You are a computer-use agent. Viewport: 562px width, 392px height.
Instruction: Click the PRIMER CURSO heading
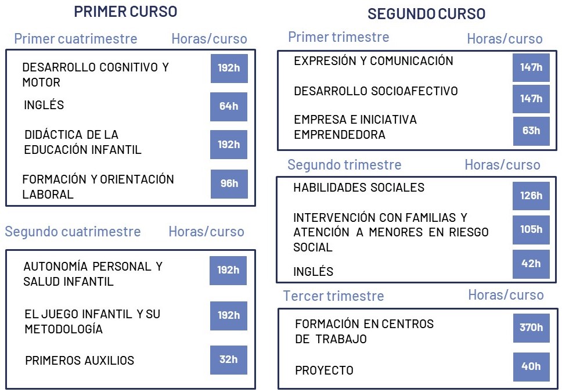(126, 12)
